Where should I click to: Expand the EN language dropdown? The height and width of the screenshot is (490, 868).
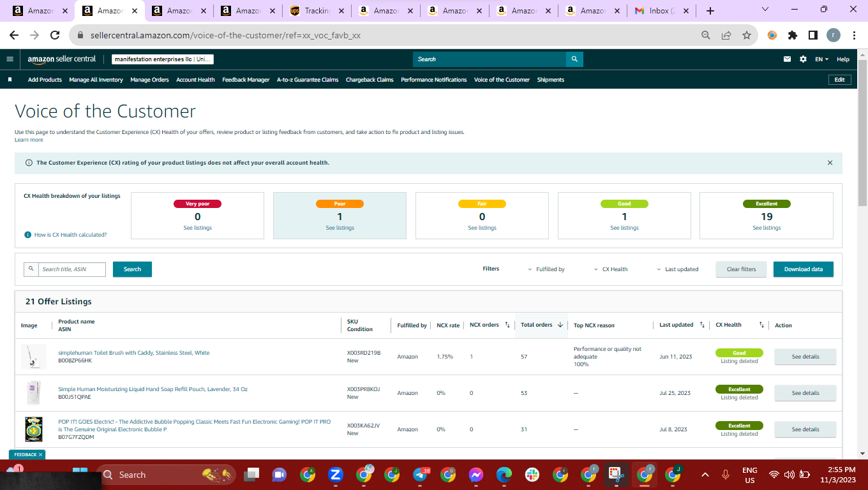pyautogui.click(x=821, y=59)
